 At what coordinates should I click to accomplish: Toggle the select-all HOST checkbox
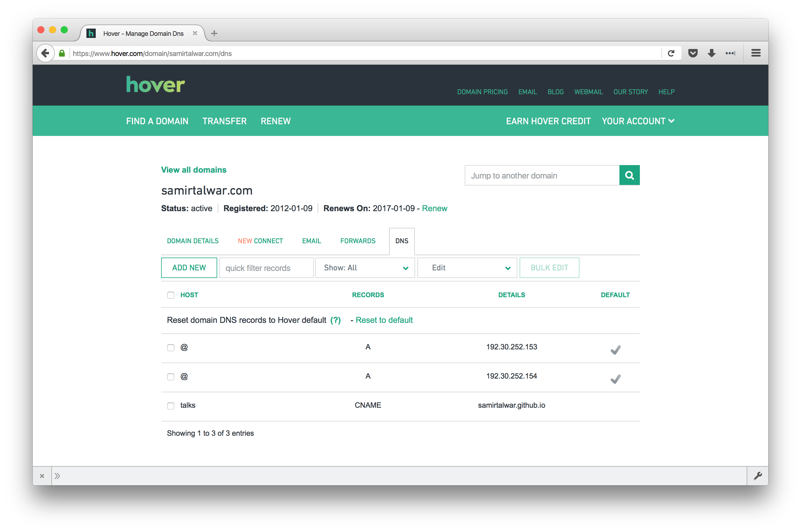click(171, 295)
